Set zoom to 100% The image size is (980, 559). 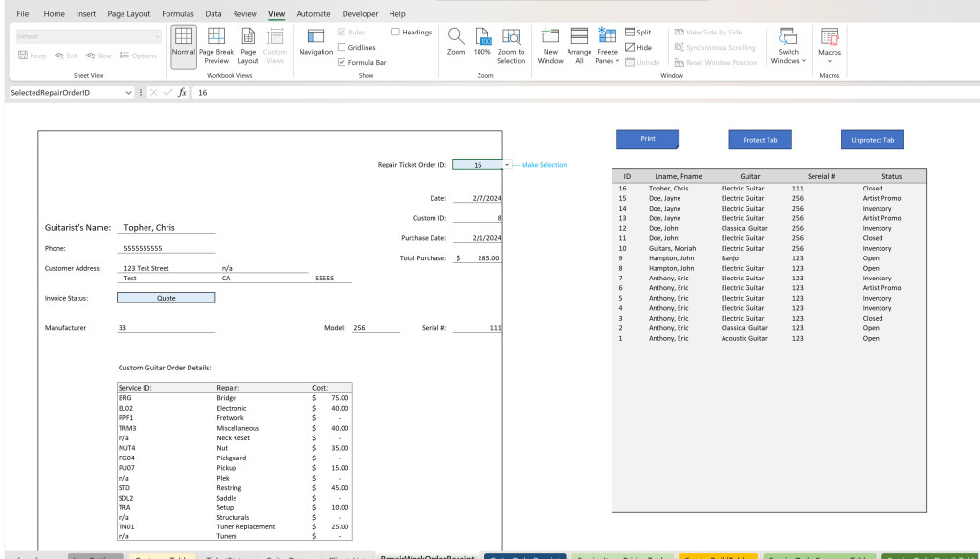coord(482,42)
